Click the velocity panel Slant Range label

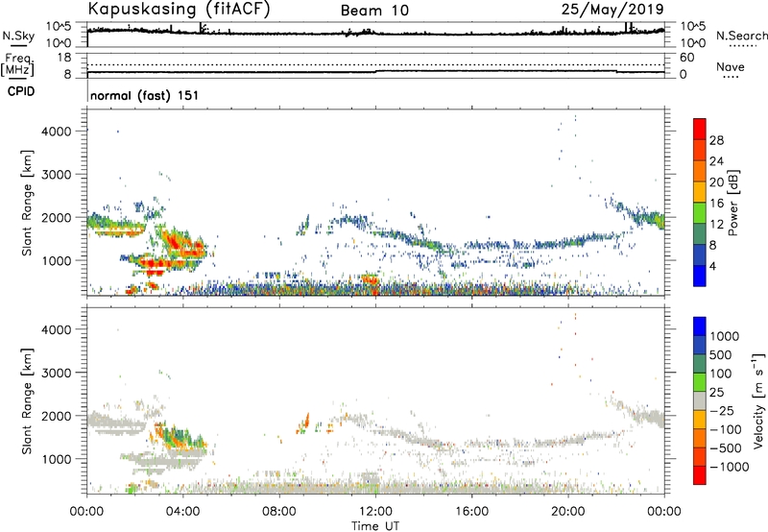(27, 400)
